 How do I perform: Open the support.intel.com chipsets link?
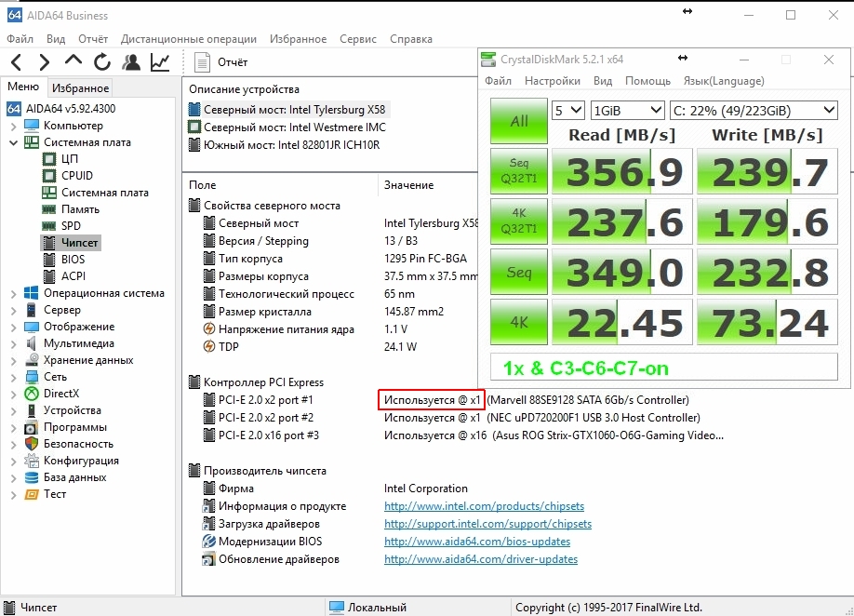(x=487, y=523)
